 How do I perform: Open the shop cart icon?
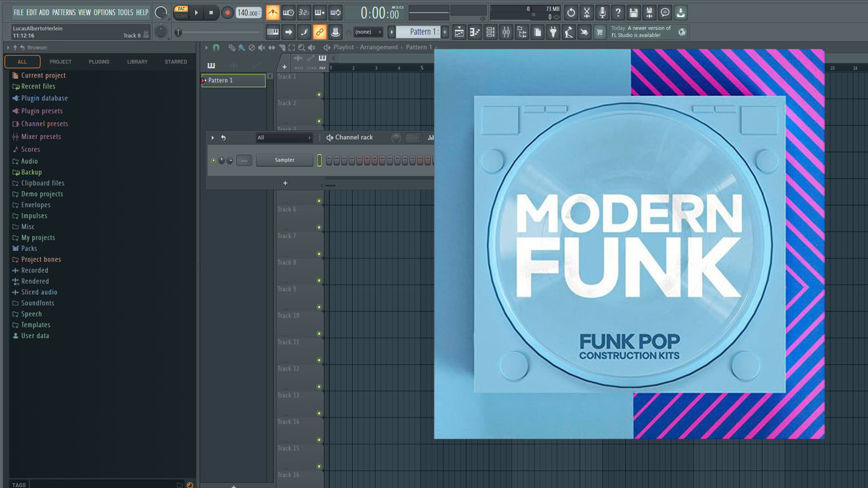tap(599, 32)
